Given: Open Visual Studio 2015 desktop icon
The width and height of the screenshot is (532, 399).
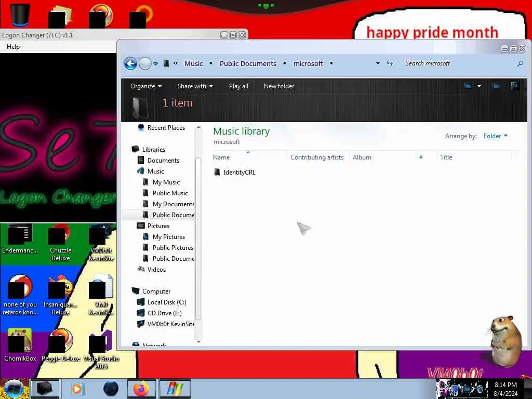Looking at the screenshot, I should [101, 349].
